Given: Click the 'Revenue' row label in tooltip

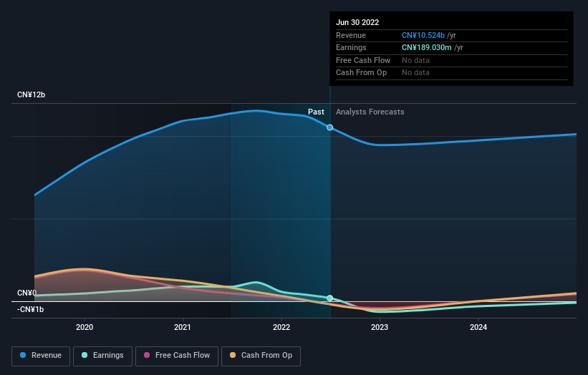Looking at the screenshot, I should 351,35.
